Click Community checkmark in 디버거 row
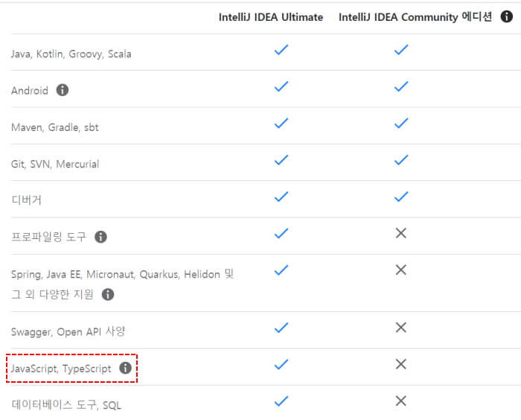The height and width of the screenshot is (420, 521). tap(401, 197)
